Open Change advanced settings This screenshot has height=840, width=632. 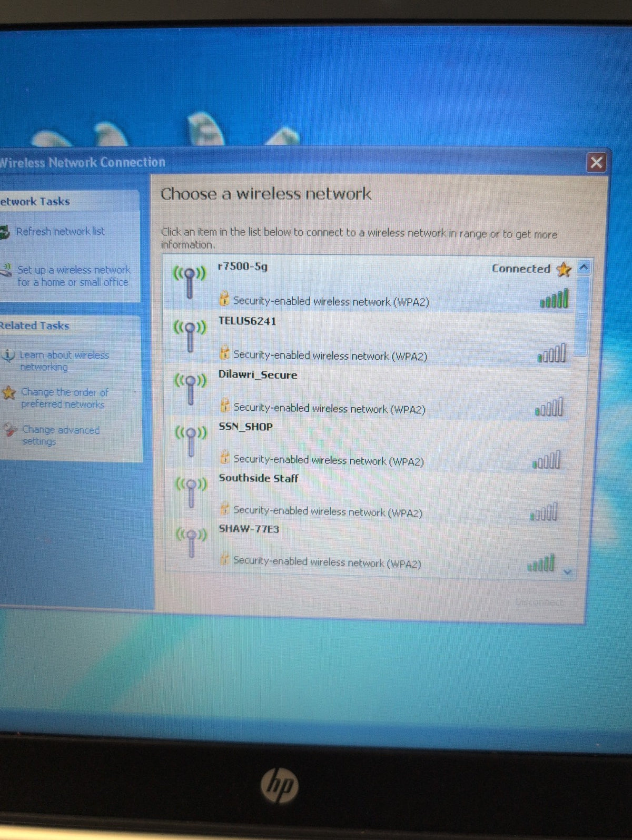pos(61,436)
